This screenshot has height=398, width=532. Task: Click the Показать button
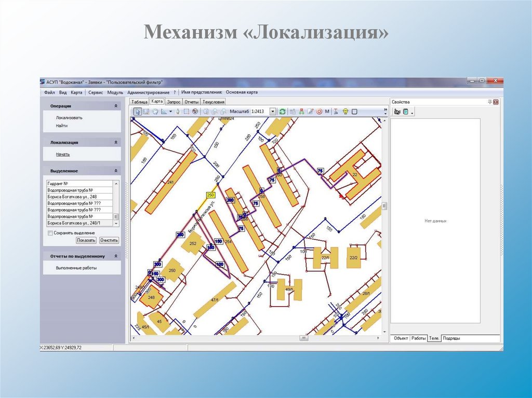[x=86, y=240]
